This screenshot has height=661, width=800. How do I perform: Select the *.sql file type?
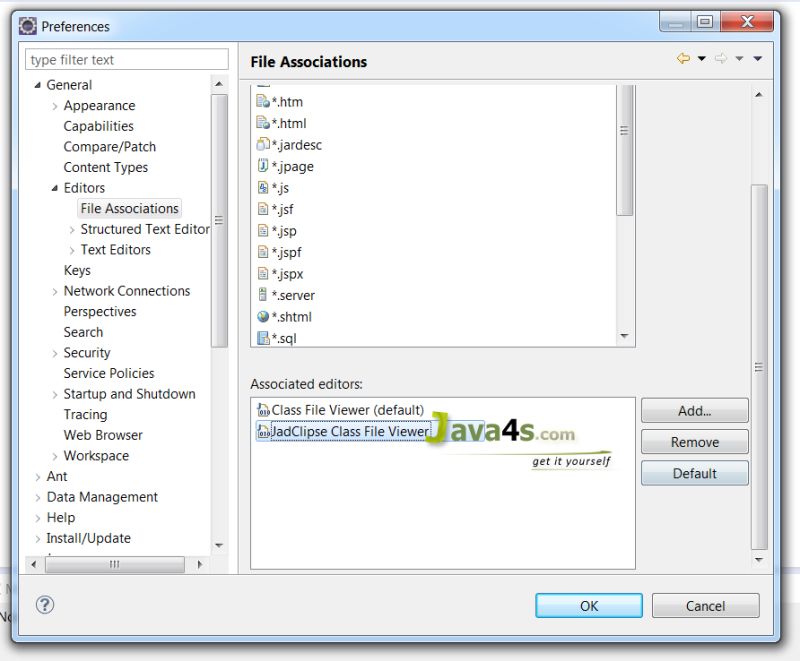coord(282,337)
